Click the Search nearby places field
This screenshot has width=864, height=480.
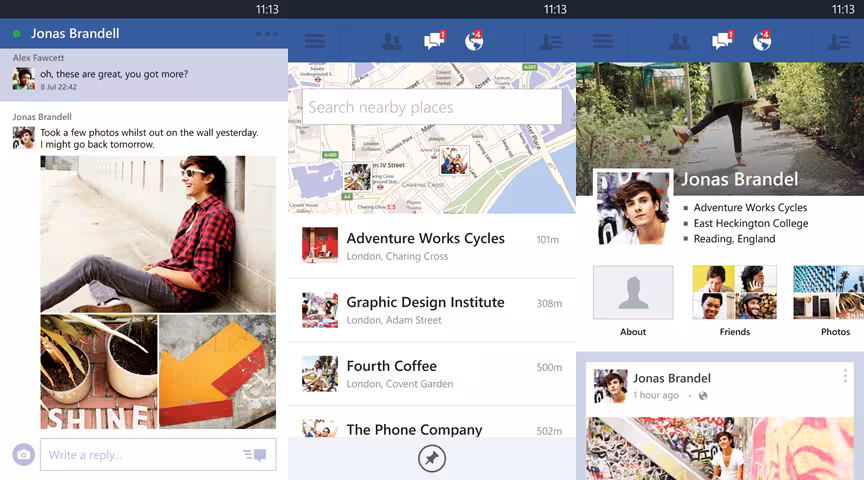[x=432, y=107]
